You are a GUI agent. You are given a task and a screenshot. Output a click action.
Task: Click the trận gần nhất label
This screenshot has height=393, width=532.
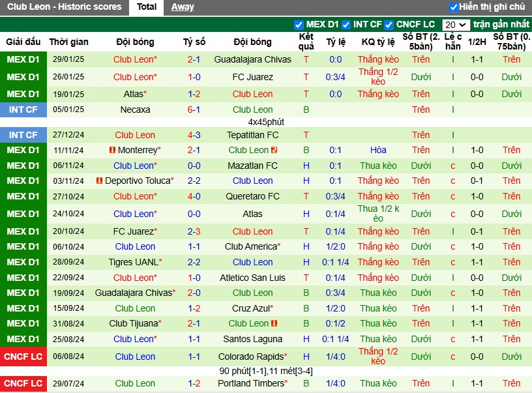coord(501,24)
